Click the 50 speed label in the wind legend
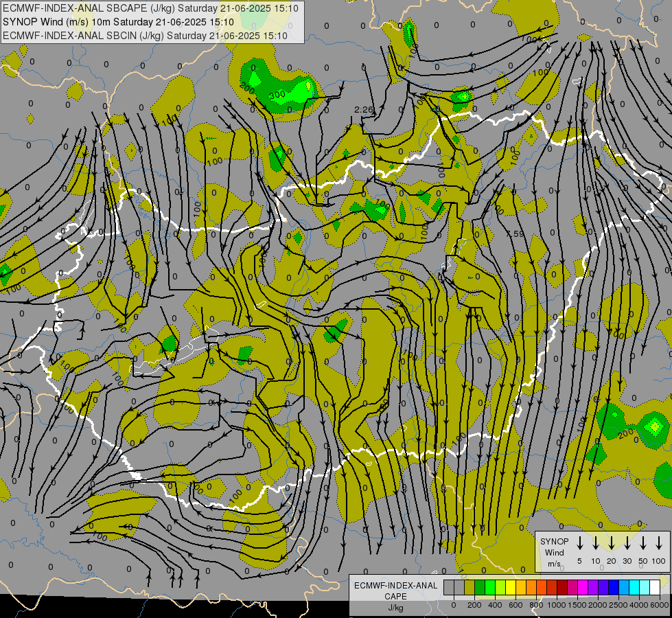The image size is (672, 618). click(643, 561)
